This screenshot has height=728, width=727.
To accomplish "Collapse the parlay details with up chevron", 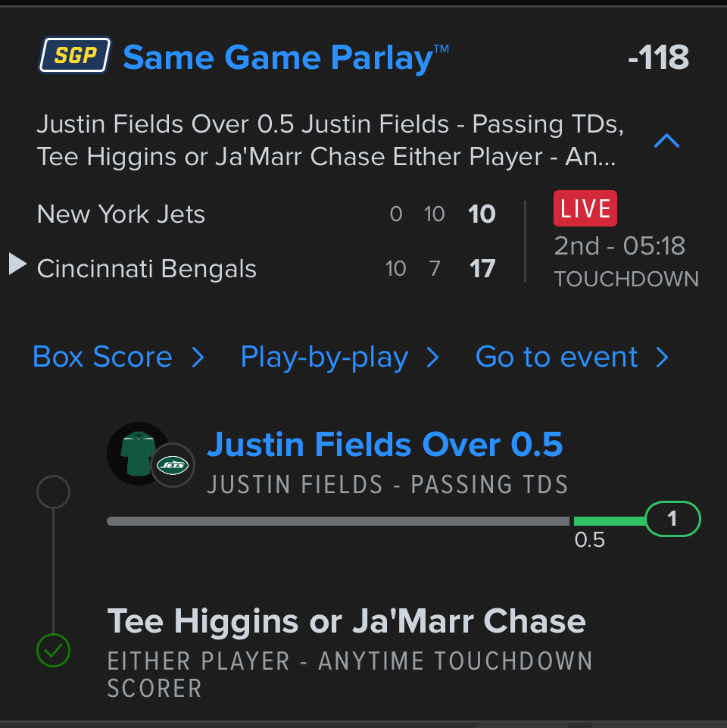I will (x=666, y=141).
